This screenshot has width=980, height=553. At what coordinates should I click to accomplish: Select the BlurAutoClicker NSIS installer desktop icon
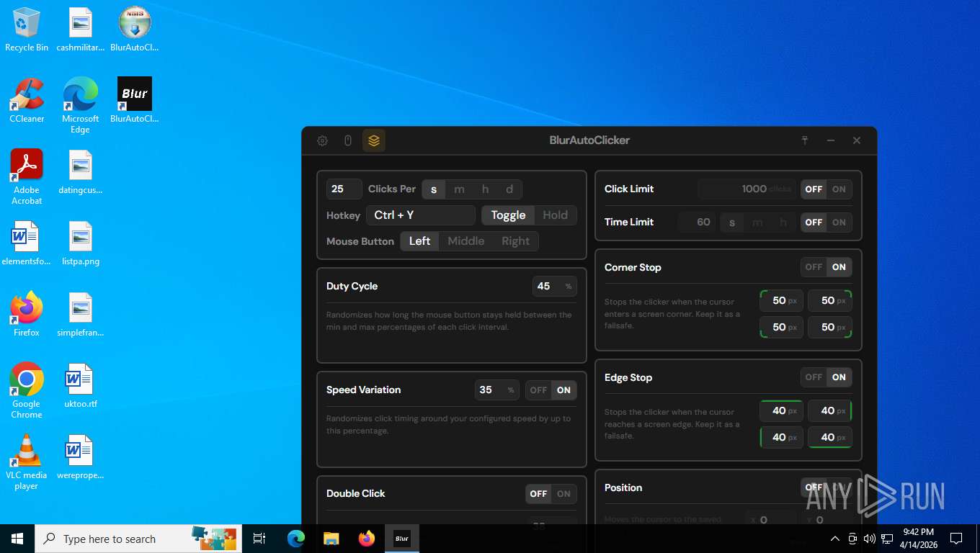pyautogui.click(x=135, y=29)
